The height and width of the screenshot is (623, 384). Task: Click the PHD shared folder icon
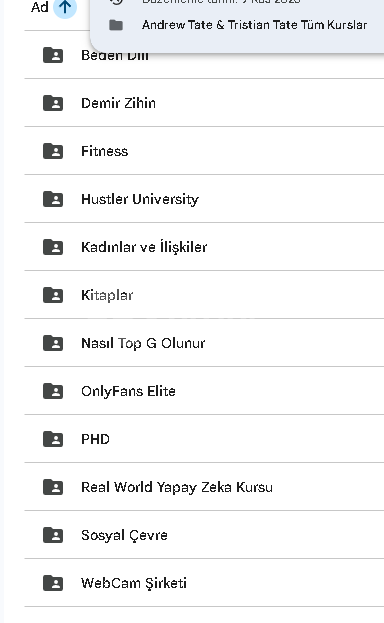coord(53,439)
